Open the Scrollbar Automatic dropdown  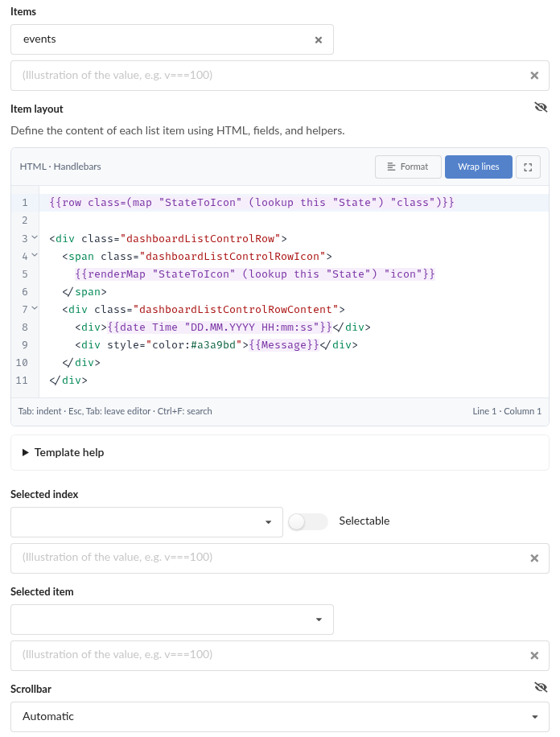point(280,717)
